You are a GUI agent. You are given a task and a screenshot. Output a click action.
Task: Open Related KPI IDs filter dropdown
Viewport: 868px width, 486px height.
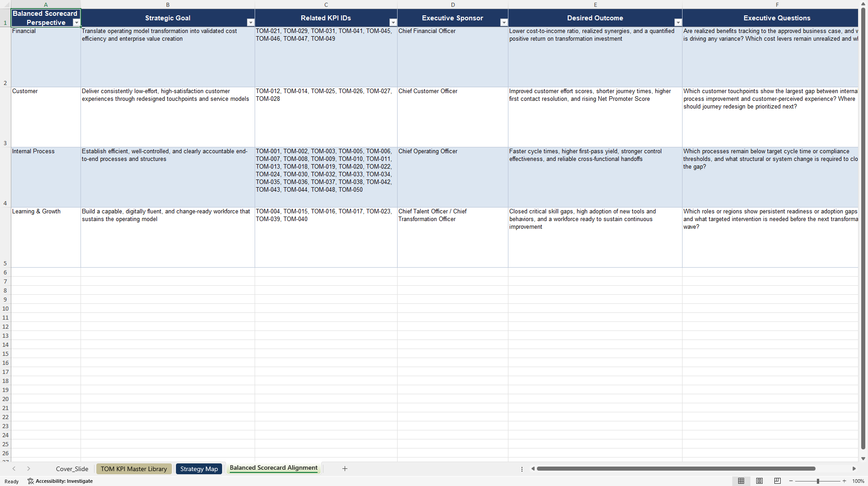coord(393,23)
